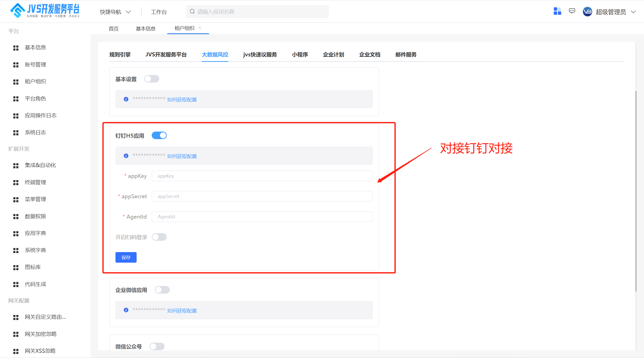This screenshot has width=644, height=358.
Task: Open the 邮件服务 tab
Action: (x=406, y=55)
